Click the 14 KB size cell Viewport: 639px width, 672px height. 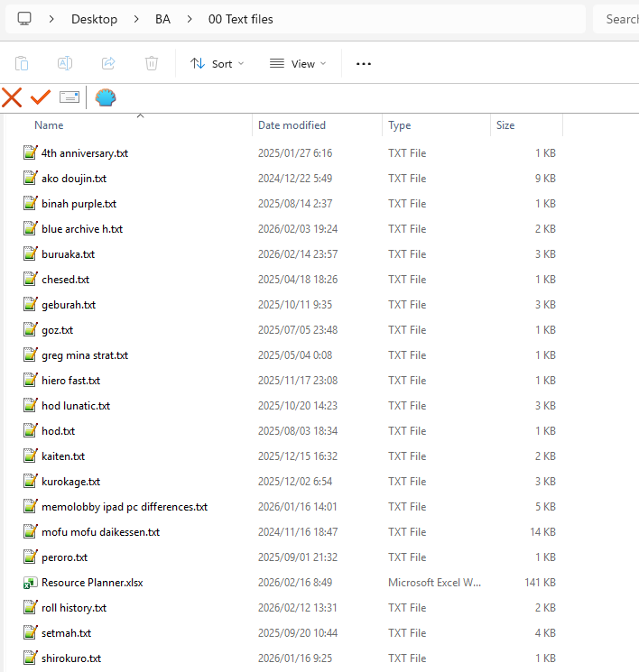point(542,532)
